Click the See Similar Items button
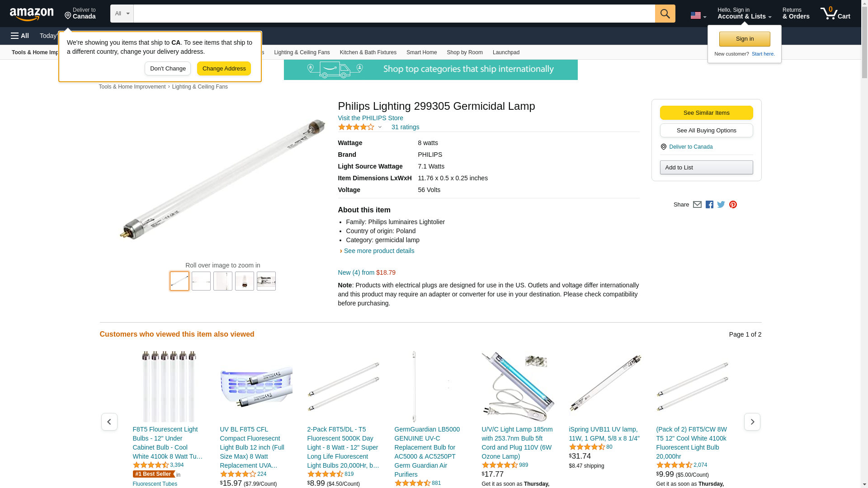This screenshot has width=868, height=488. coord(706,113)
